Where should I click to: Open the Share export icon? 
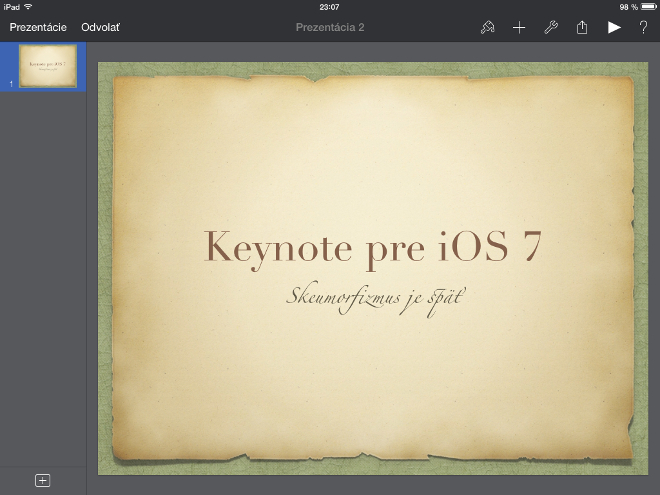pos(582,27)
